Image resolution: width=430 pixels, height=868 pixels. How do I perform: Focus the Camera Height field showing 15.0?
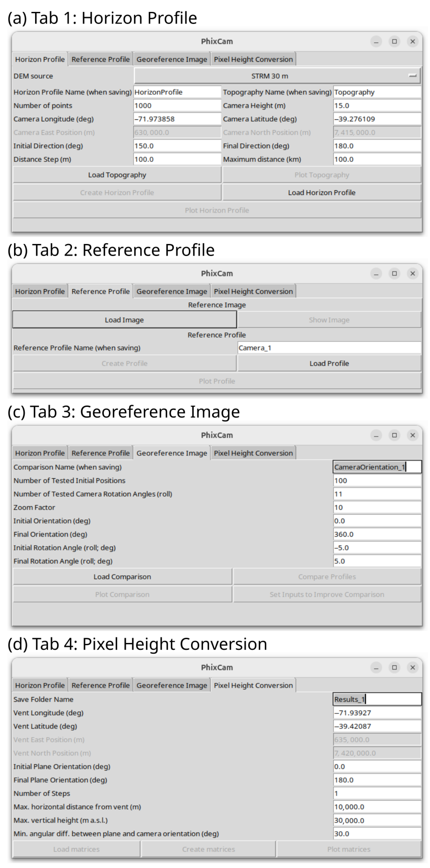(376, 105)
